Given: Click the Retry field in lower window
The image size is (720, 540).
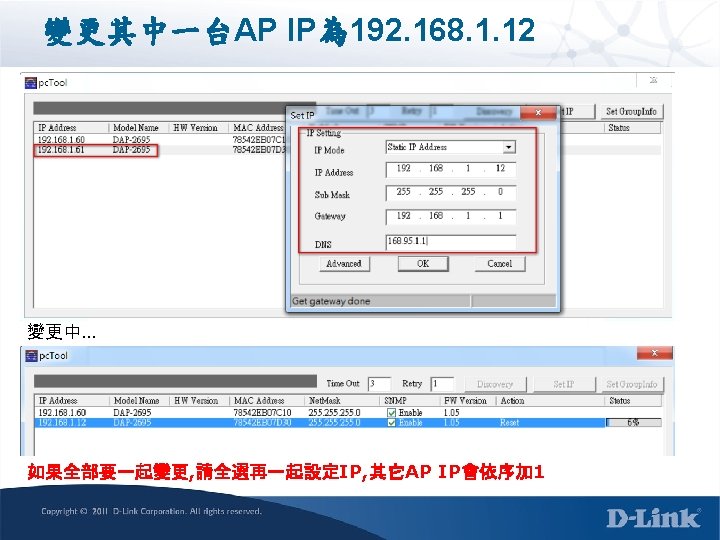Looking at the screenshot, I should pyautogui.click(x=442, y=384).
